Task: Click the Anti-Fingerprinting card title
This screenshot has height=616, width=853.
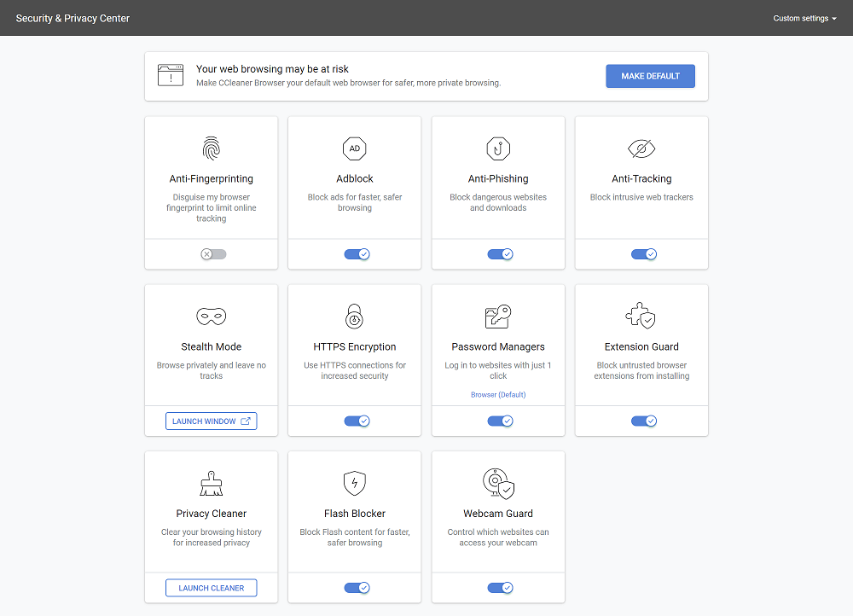Action: click(211, 178)
